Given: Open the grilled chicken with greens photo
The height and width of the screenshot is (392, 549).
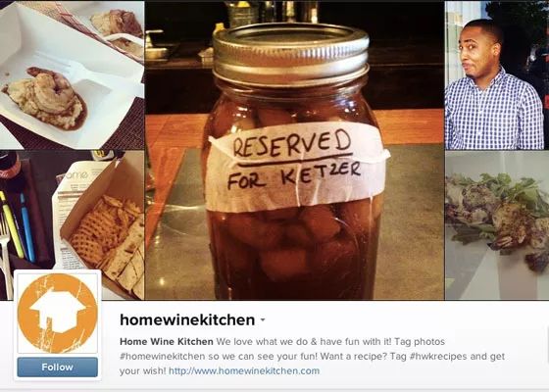Looking at the screenshot, I should point(497,225).
